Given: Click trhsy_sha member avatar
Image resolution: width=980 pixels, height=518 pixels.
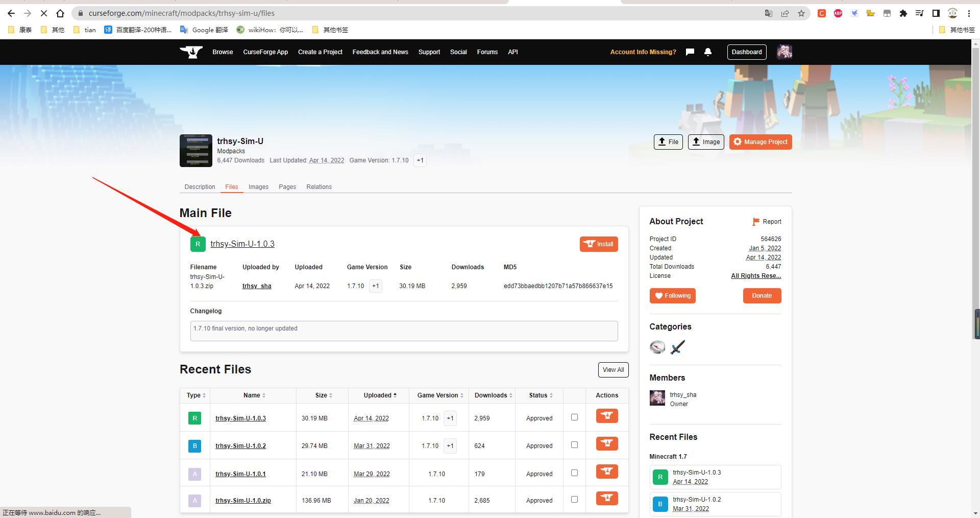Looking at the screenshot, I should pyautogui.click(x=657, y=398).
